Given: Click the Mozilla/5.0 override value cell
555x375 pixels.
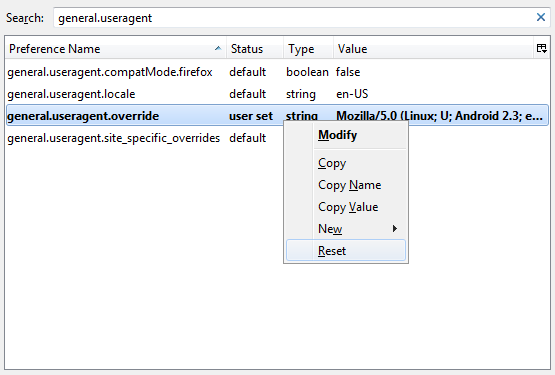Looking at the screenshot, I should click(x=439, y=116).
